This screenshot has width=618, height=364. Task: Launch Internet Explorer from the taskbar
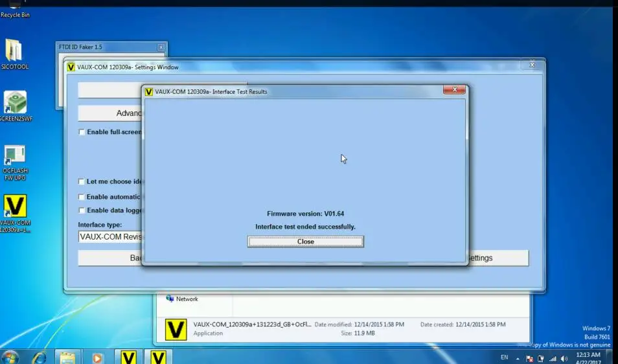click(39, 358)
